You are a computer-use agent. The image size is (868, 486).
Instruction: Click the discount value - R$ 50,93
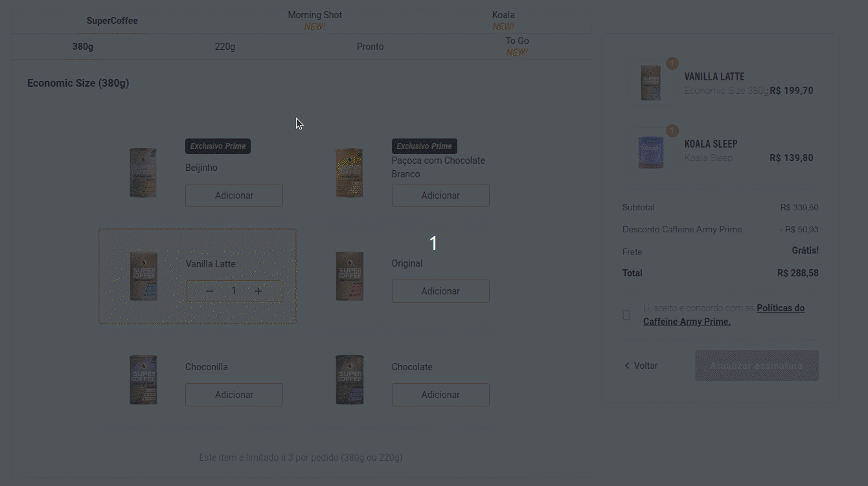[x=799, y=229]
